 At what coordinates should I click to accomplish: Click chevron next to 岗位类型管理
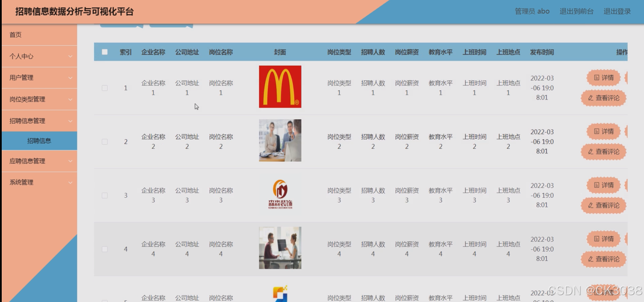70,99
